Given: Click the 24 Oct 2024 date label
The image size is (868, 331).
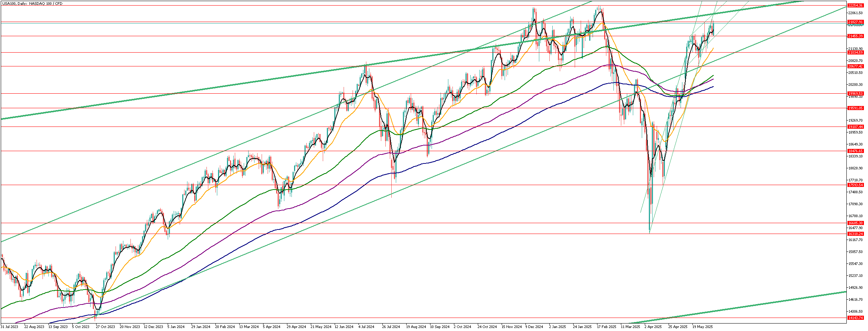Looking at the screenshot, I should point(487,327).
